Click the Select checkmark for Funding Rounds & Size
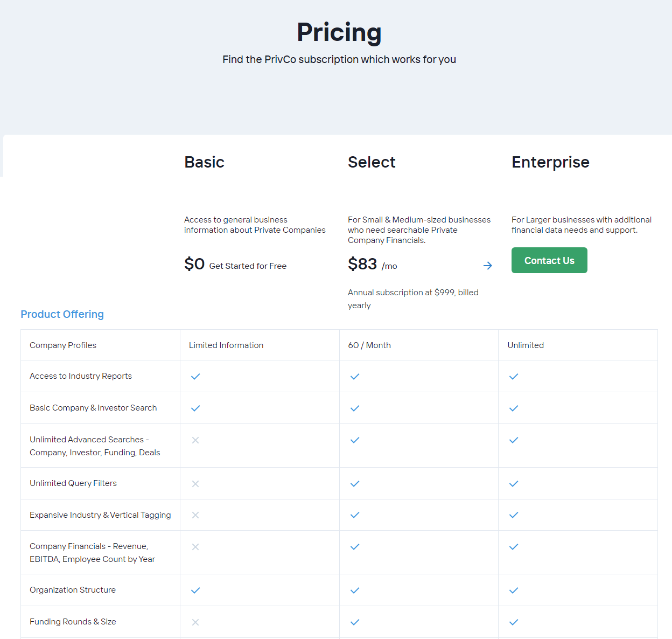This screenshot has height=639, width=672. 355,622
